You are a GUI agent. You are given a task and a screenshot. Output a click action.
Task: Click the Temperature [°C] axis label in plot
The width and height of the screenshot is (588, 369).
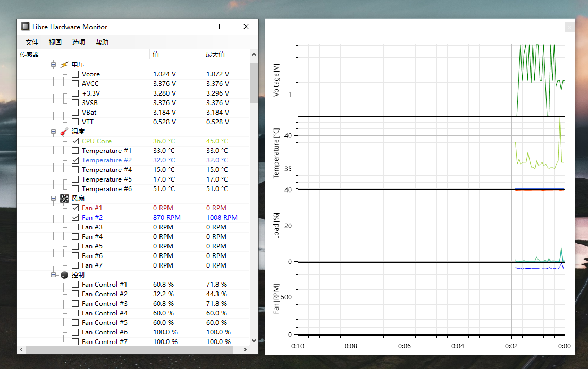coord(276,153)
